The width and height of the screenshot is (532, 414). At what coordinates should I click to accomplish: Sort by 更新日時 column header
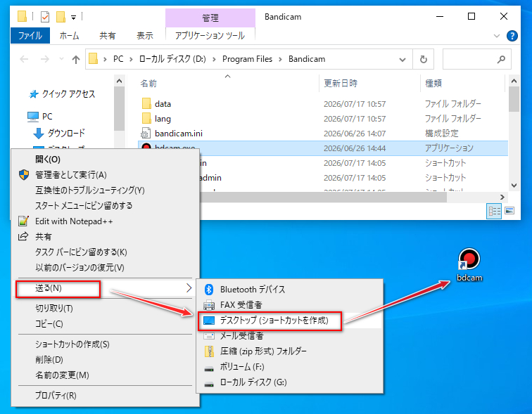369,84
